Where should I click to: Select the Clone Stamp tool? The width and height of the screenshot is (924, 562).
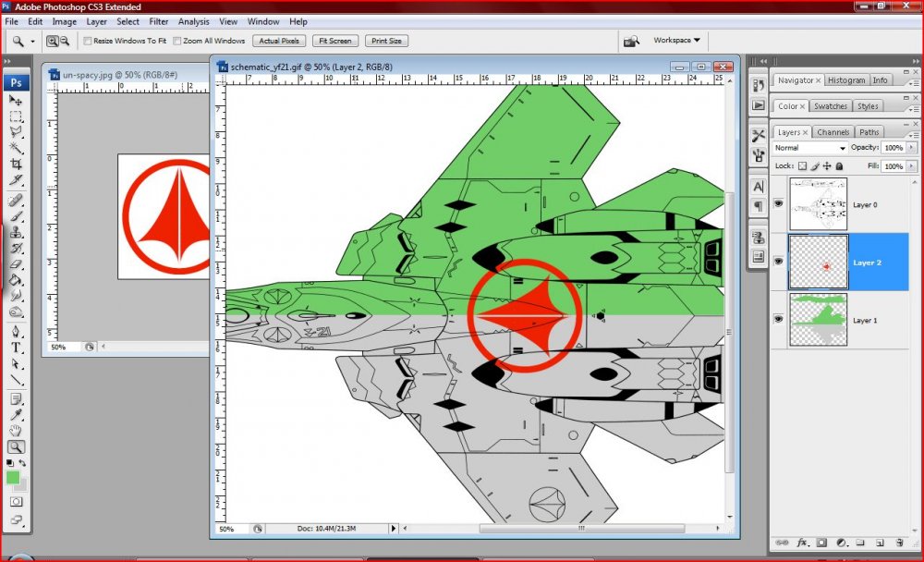(16, 232)
